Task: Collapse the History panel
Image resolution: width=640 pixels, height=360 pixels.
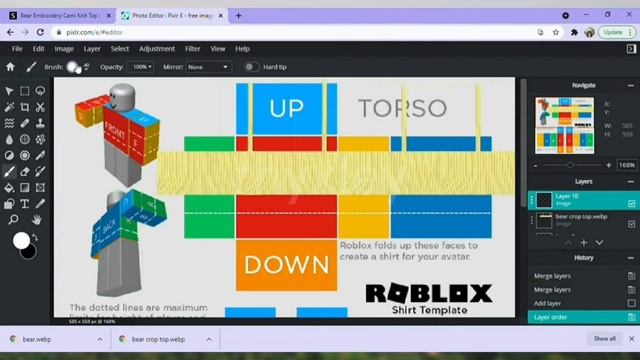Action: [631, 258]
